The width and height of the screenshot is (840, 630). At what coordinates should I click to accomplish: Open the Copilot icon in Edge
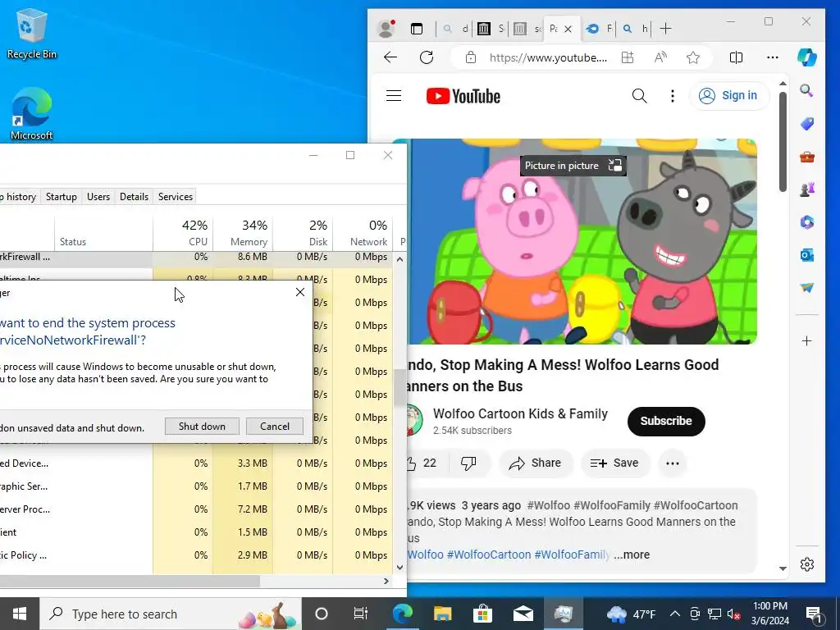807,57
